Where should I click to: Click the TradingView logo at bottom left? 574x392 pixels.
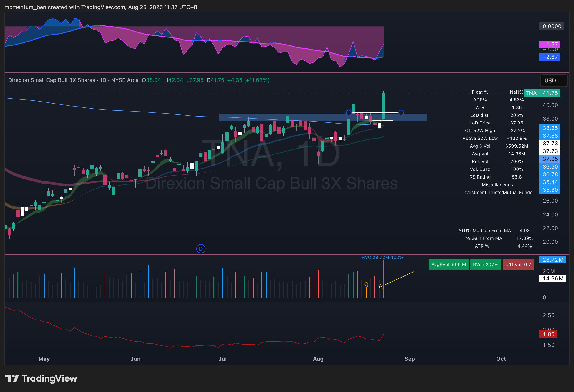point(41,378)
